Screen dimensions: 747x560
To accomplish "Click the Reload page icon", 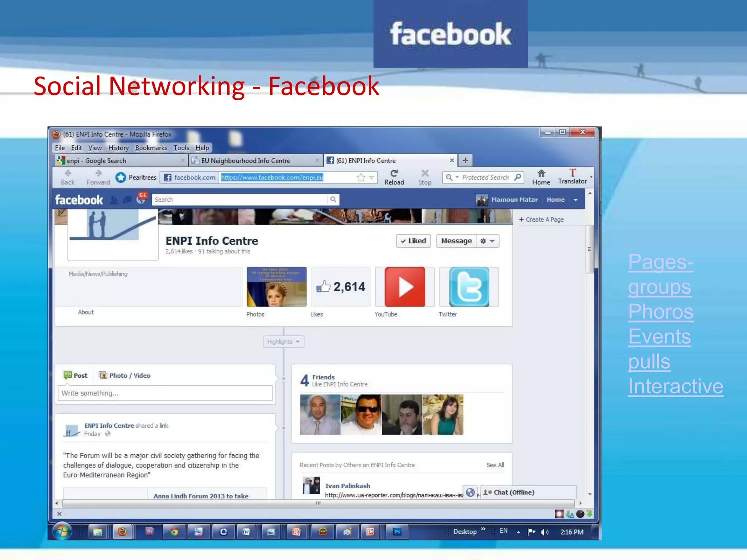I will coord(394,173).
